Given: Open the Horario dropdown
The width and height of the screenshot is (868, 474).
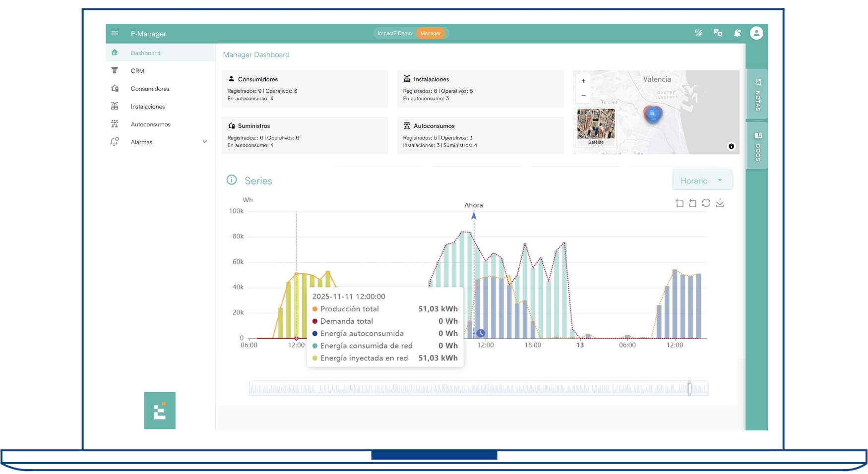Looking at the screenshot, I should click(x=702, y=180).
